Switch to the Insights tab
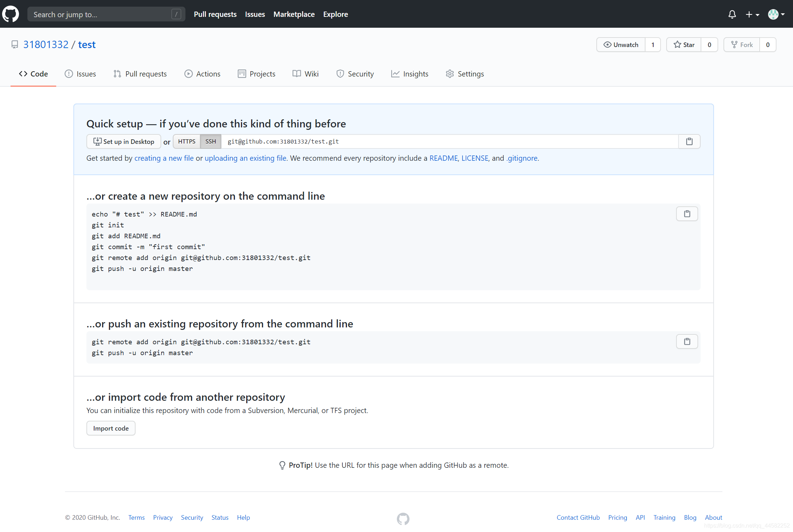This screenshot has height=532, width=793. [409, 74]
